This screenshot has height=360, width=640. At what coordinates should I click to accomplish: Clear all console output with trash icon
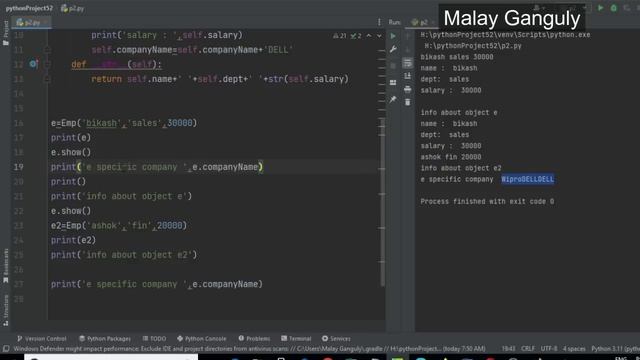[x=407, y=102]
